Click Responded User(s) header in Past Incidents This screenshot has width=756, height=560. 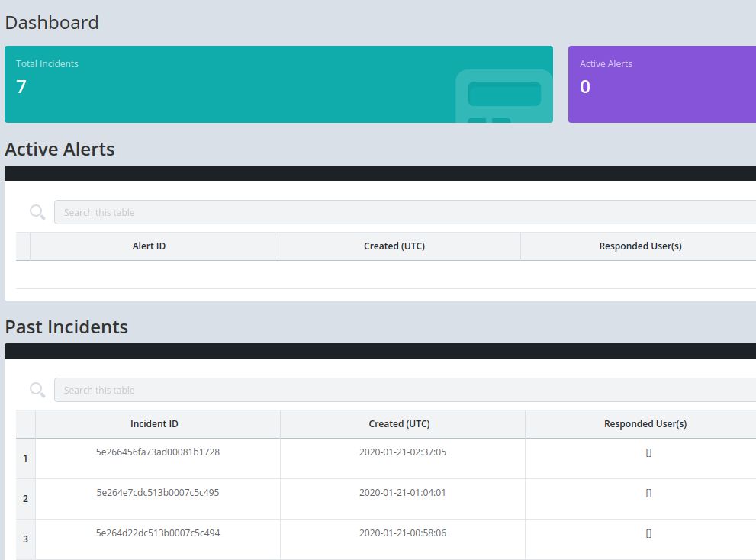645,423
